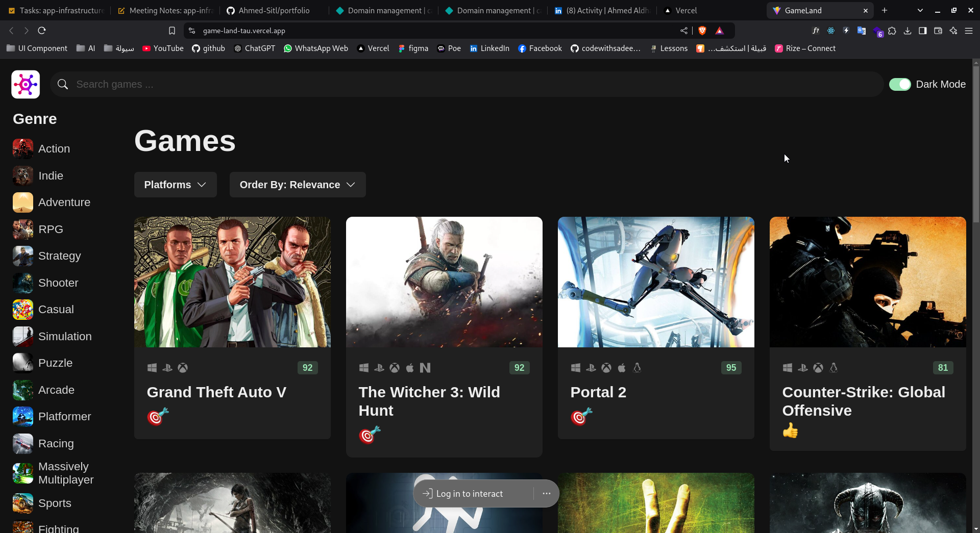Open the Order By: Relevance dropdown
The height and width of the screenshot is (533, 980).
pyautogui.click(x=298, y=185)
